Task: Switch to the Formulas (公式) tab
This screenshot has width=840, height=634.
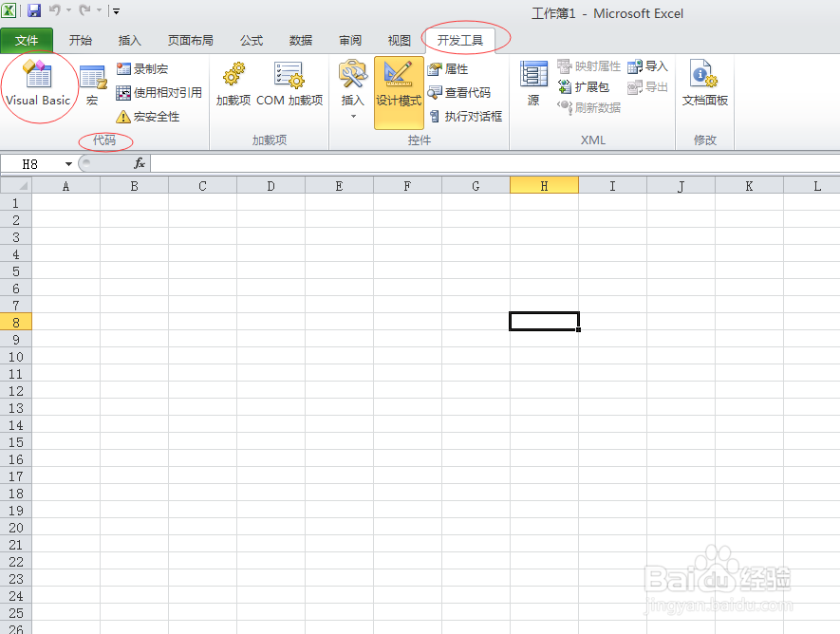Action: tap(252, 40)
